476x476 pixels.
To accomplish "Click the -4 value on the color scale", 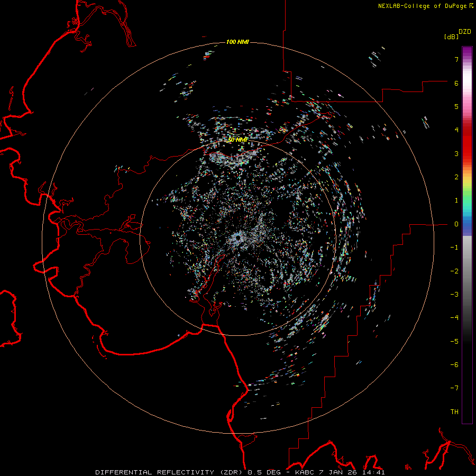I will tap(454, 318).
